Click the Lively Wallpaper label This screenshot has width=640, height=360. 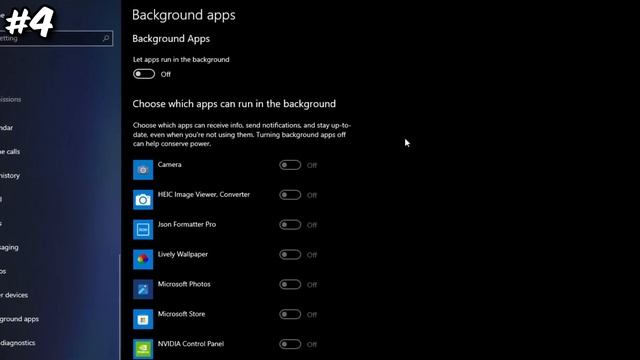coord(182,254)
